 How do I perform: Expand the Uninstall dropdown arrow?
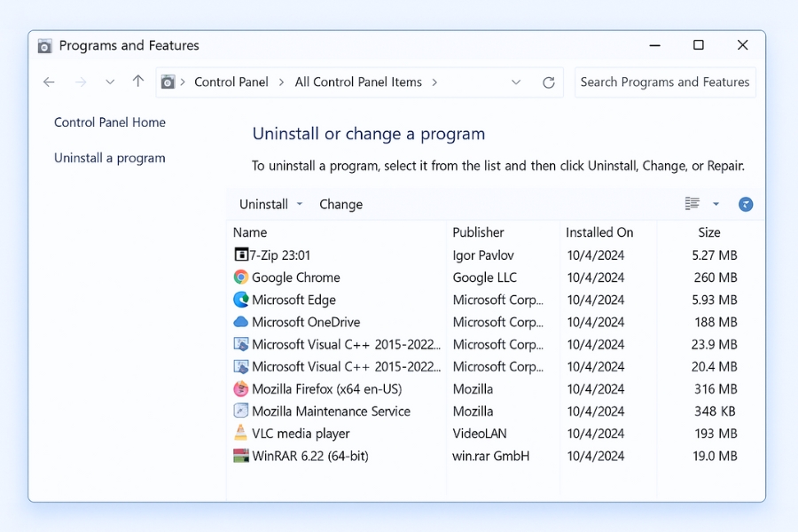(x=300, y=204)
